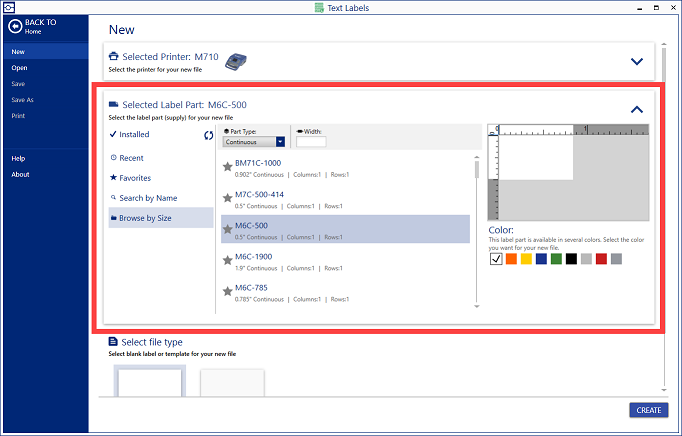
Task: Pick the orange color swatch
Action: pos(511,259)
